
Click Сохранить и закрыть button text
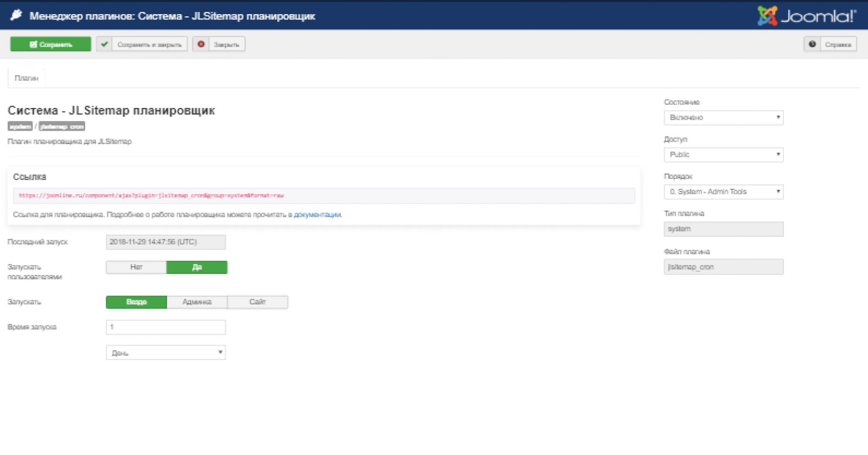coord(150,44)
